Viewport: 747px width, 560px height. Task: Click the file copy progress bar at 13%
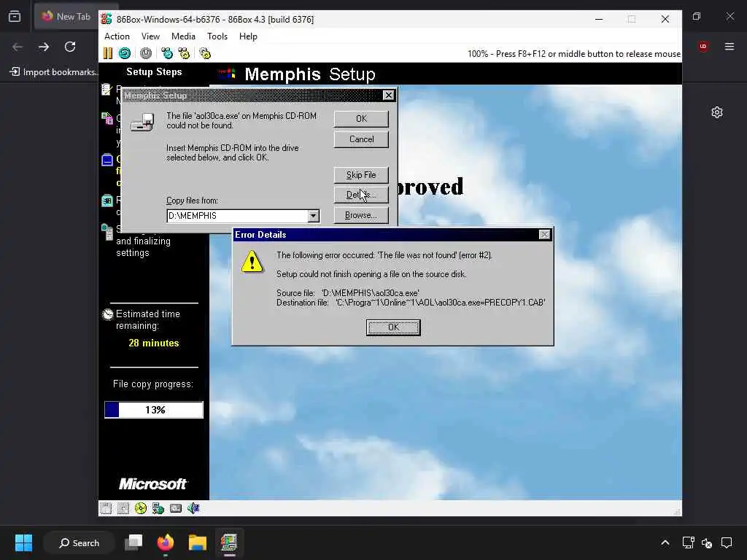tap(154, 410)
